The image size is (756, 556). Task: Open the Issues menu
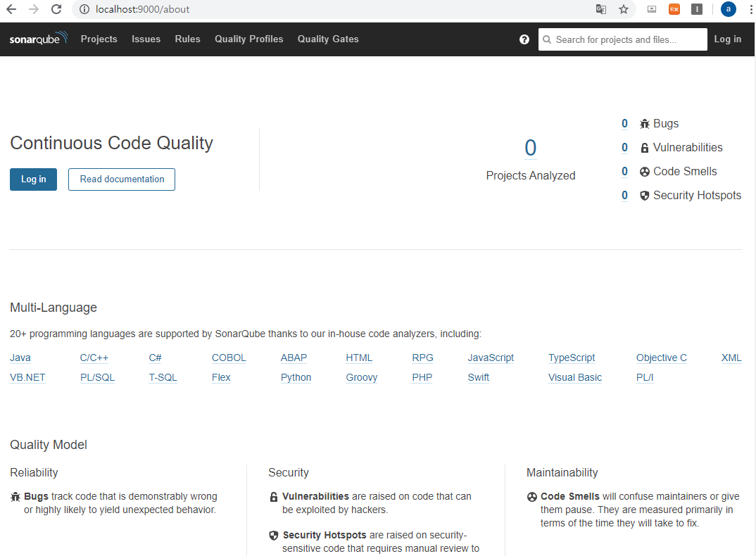(146, 39)
